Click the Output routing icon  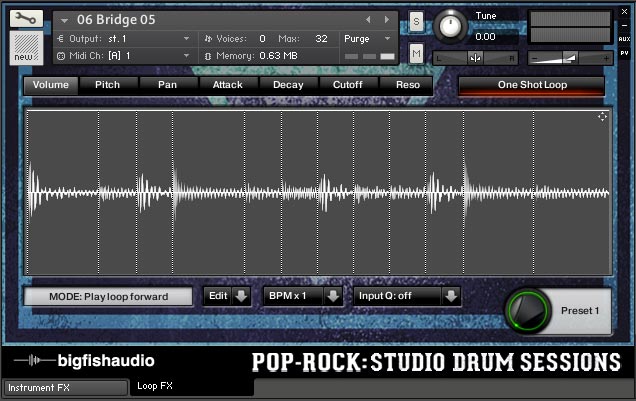60,39
